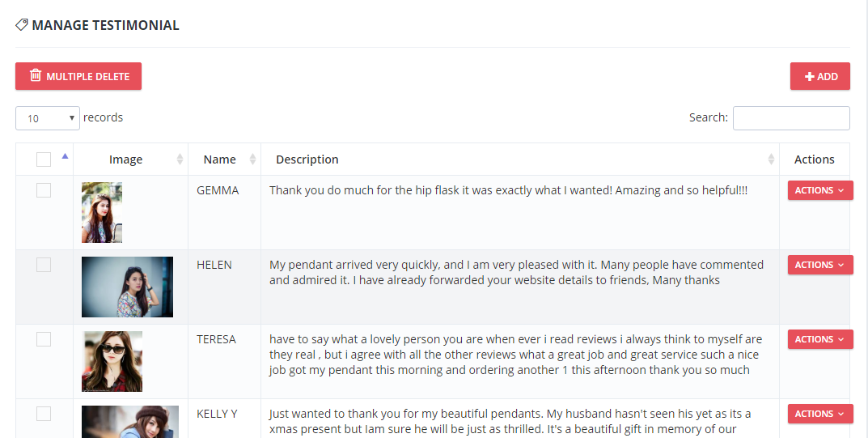Expand the Actions menu for Helen
868x438 pixels.
819,265
